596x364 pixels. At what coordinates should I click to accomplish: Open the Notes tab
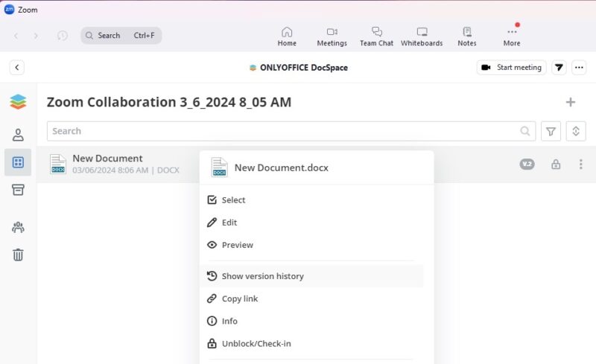[467, 36]
